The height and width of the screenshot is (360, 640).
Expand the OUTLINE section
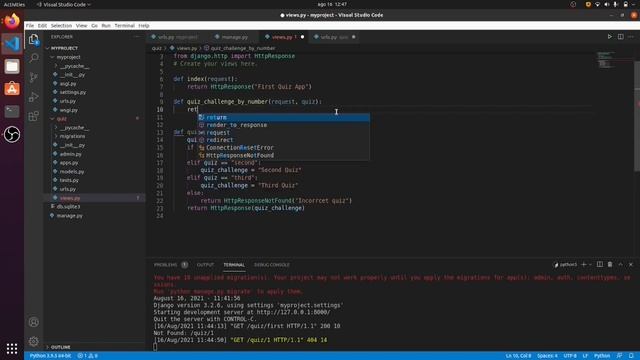(60, 347)
